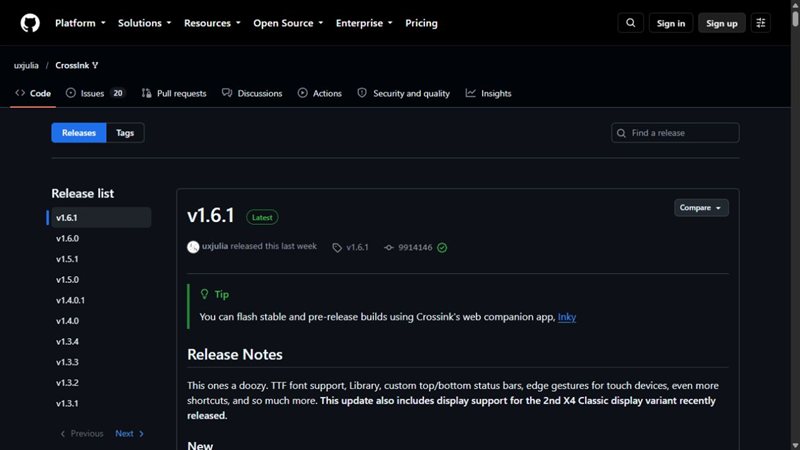
Task: Click the scrollbar down arrow
Action: [795, 446]
